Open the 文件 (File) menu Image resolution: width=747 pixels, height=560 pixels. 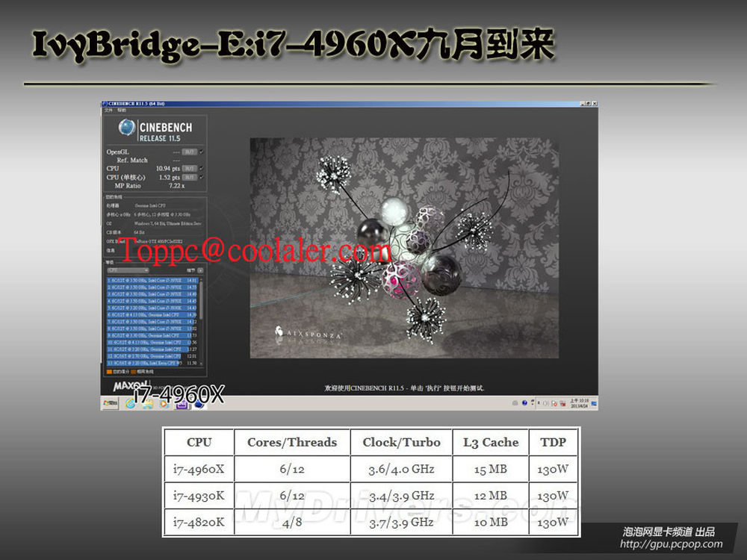click(108, 110)
